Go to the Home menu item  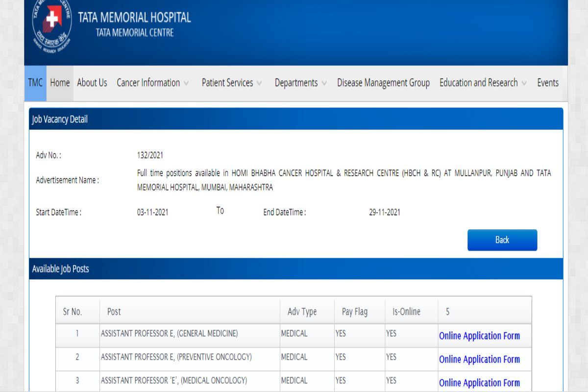60,83
